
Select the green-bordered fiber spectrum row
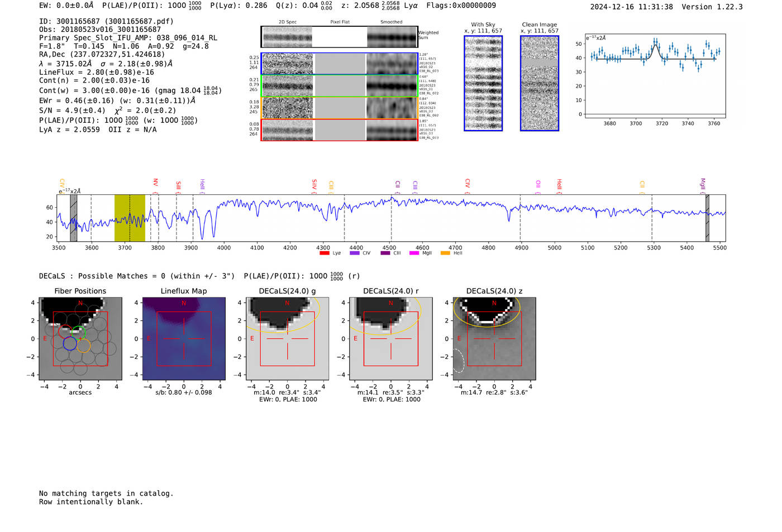coord(340,86)
